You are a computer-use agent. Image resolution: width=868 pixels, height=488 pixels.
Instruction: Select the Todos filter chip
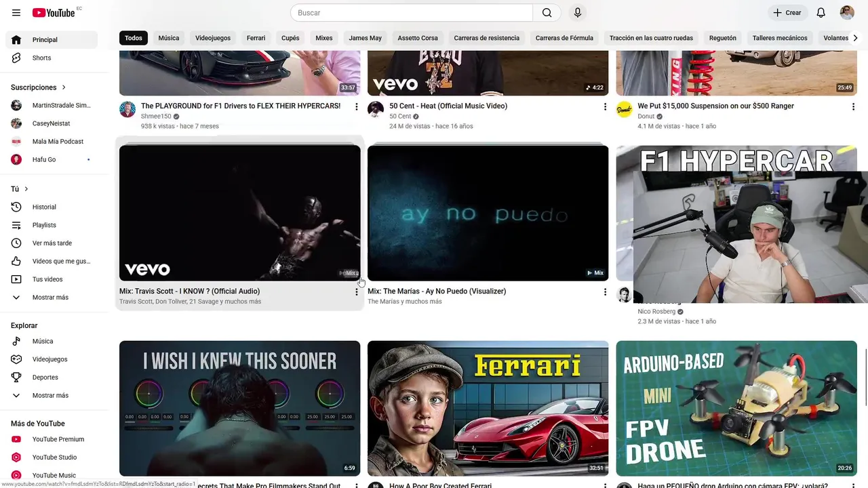point(134,38)
